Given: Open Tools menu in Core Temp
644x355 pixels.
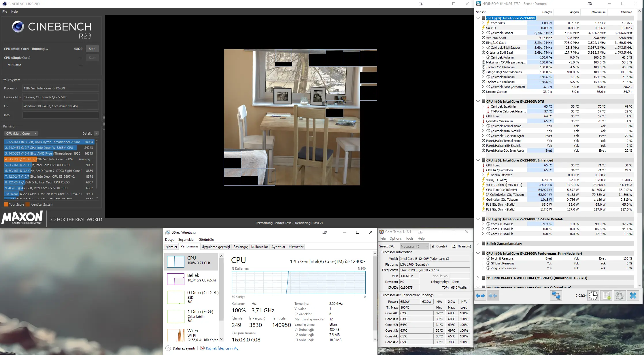Looking at the screenshot, I should pyautogui.click(x=409, y=238).
